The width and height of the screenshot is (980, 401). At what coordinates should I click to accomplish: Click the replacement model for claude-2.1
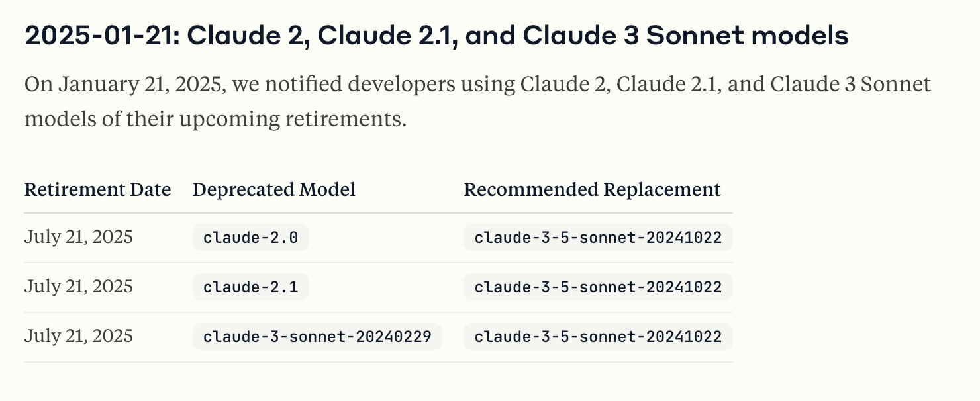pyautogui.click(x=598, y=287)
